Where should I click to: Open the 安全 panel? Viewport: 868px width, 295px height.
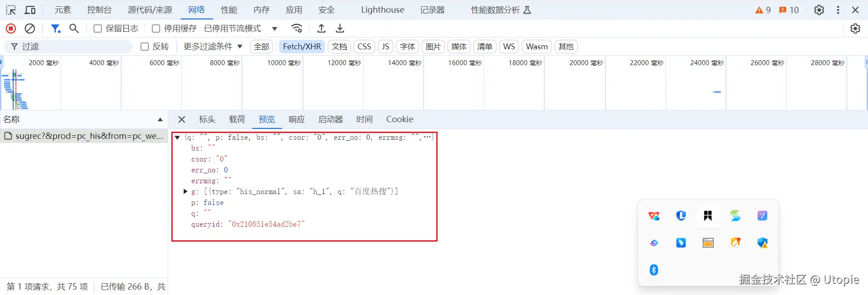326,10
